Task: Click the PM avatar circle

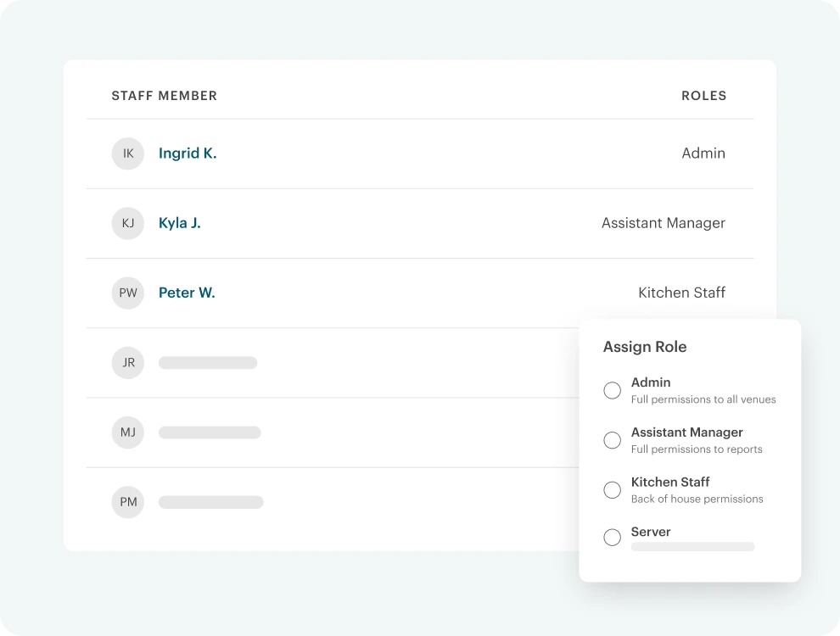Action: pos(127,502)
